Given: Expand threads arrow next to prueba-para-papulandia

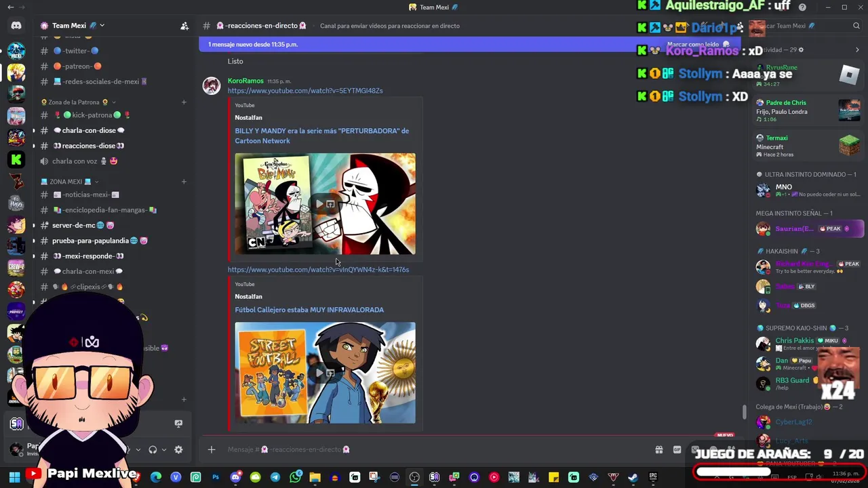Looking at the screenshot, I should [x=34, y=241].
